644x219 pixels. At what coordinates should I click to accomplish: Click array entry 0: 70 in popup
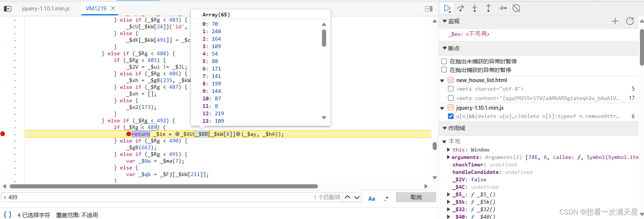pos(210,24)
